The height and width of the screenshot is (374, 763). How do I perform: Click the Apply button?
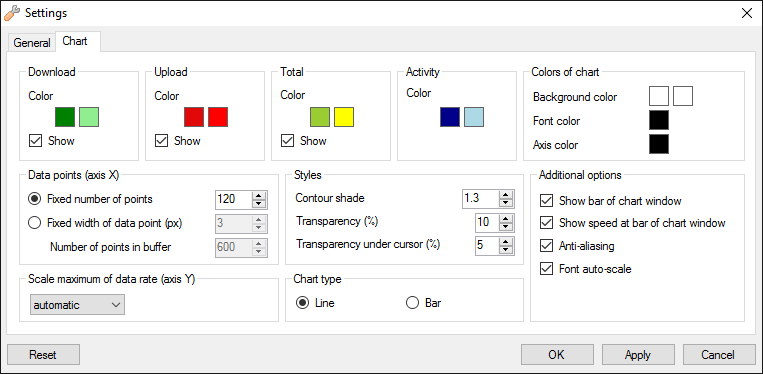click(x=638, y=355)
